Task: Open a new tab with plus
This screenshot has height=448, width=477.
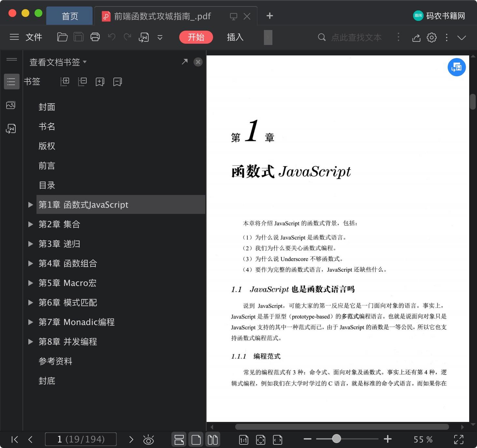Action: [x=270, y=16]
